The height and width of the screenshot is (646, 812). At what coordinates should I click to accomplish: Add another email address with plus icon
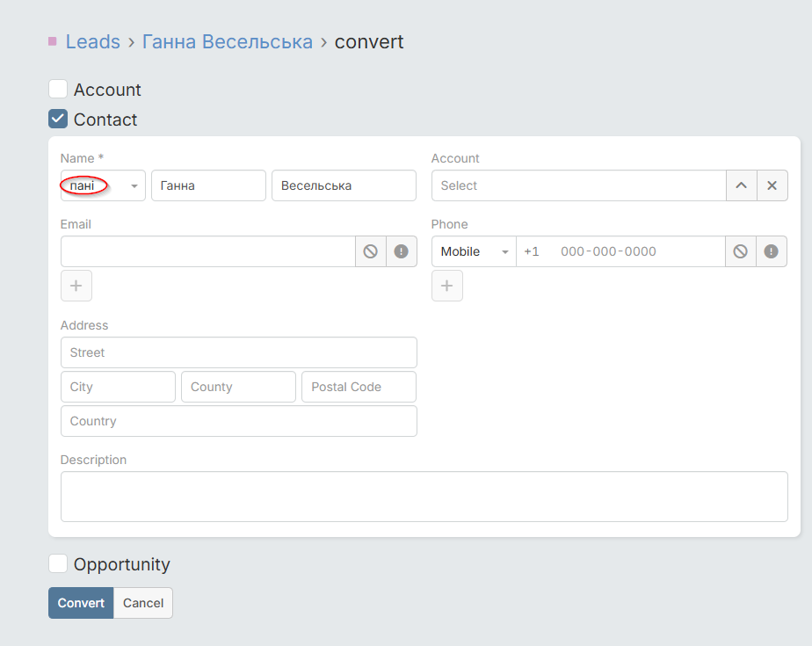[76, 286]
